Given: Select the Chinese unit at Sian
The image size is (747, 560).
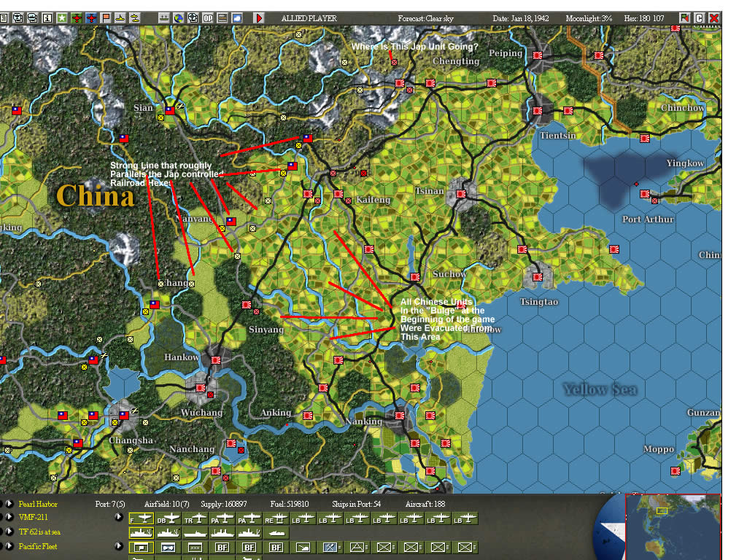Looking at the screenshot, I should 170,111.
